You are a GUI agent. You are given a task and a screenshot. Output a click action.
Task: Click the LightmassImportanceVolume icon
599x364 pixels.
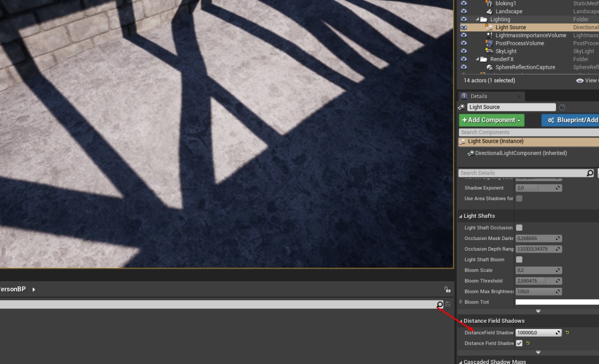(x=489, y=35)
